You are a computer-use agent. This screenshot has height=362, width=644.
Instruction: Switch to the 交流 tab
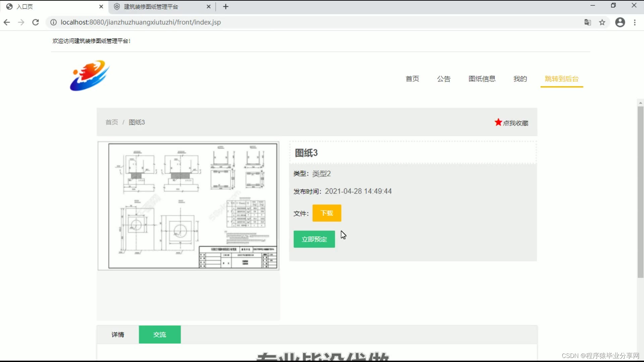point(160,335)
